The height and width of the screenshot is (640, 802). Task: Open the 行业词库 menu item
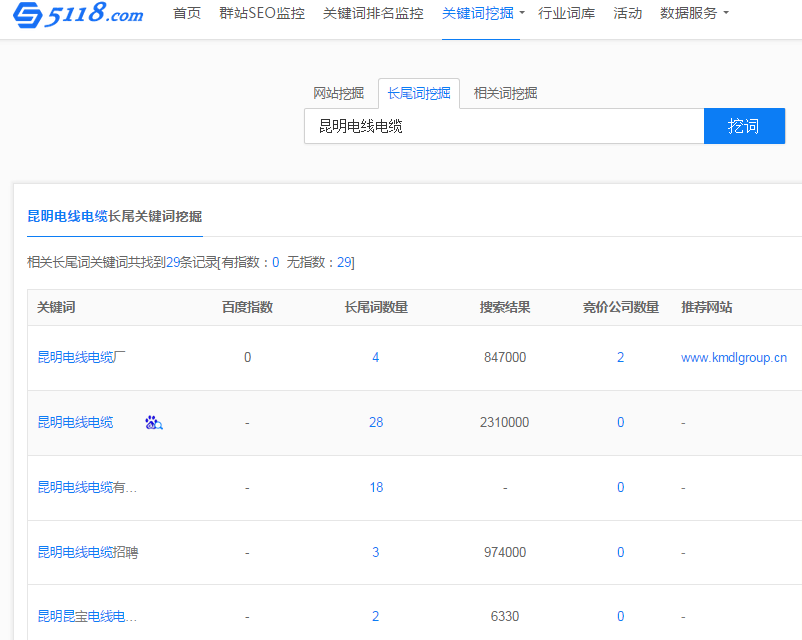click(567, 14)
